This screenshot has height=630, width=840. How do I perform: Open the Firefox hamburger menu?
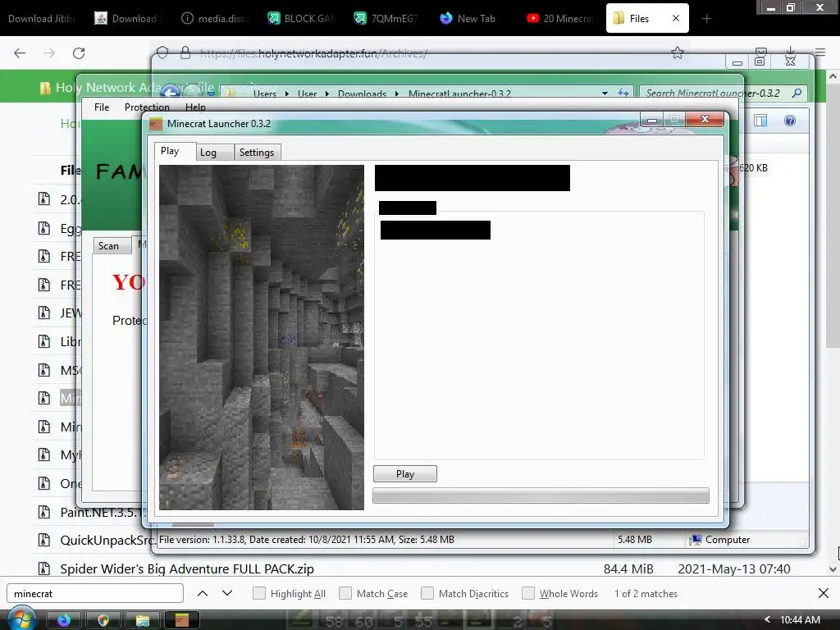[820, 52]
